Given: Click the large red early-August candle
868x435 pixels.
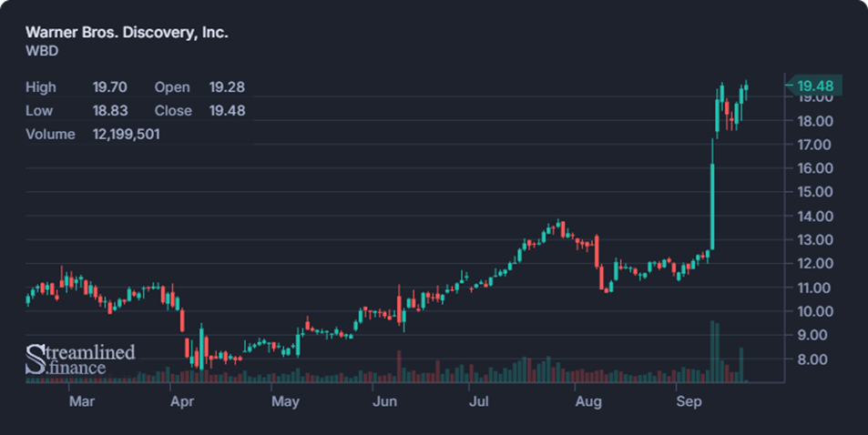Looking at the screenshot, I should [597, 252].
